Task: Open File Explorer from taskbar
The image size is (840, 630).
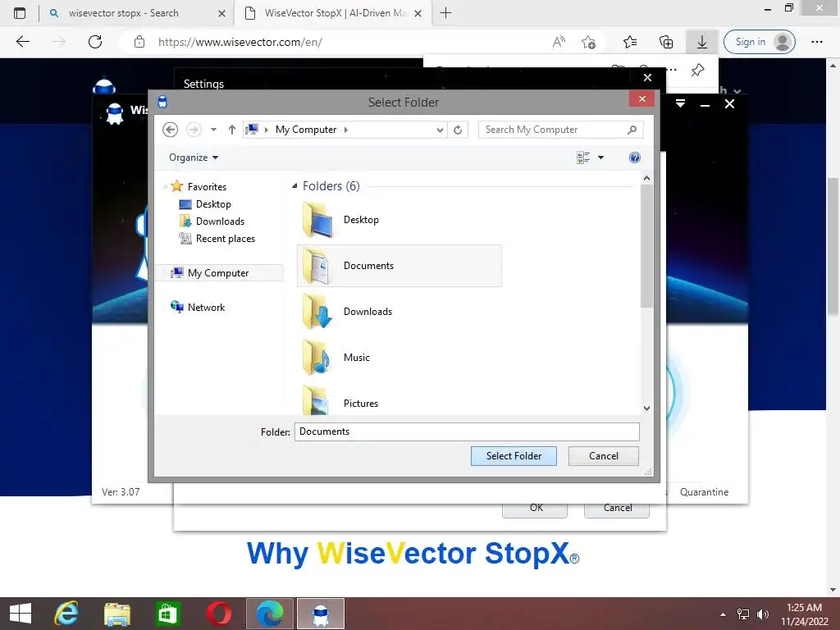Action: [x=117, y=614]
